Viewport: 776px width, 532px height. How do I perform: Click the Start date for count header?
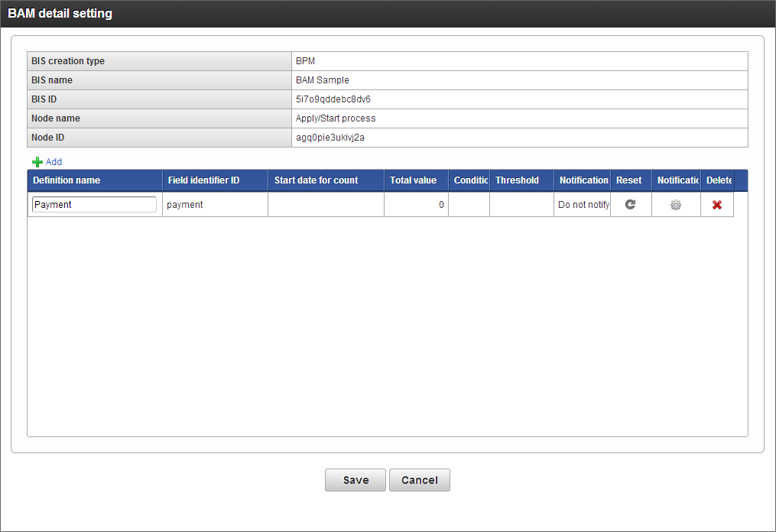[x=326, y=180]
